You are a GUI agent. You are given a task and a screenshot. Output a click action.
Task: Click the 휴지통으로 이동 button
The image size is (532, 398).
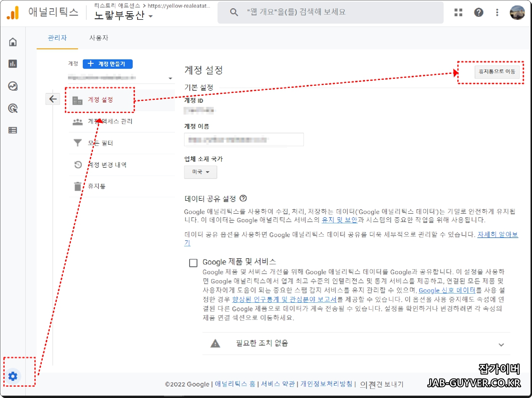[x=497, y=72]
